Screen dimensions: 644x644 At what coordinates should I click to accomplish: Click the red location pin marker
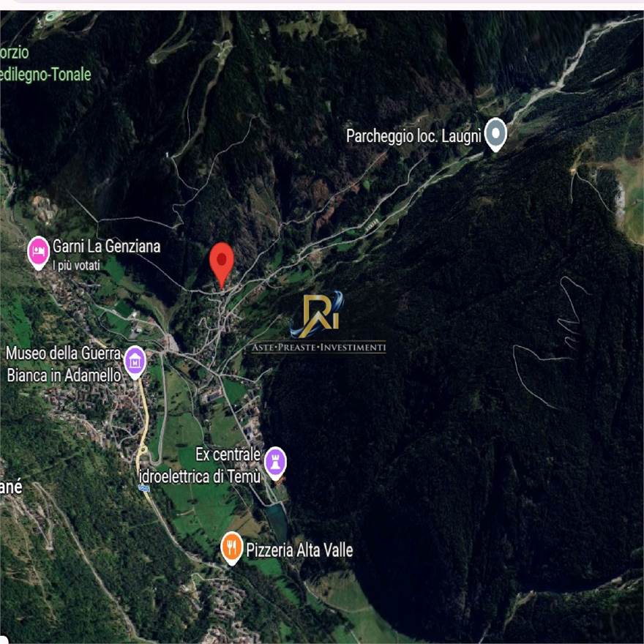(221, 266)
